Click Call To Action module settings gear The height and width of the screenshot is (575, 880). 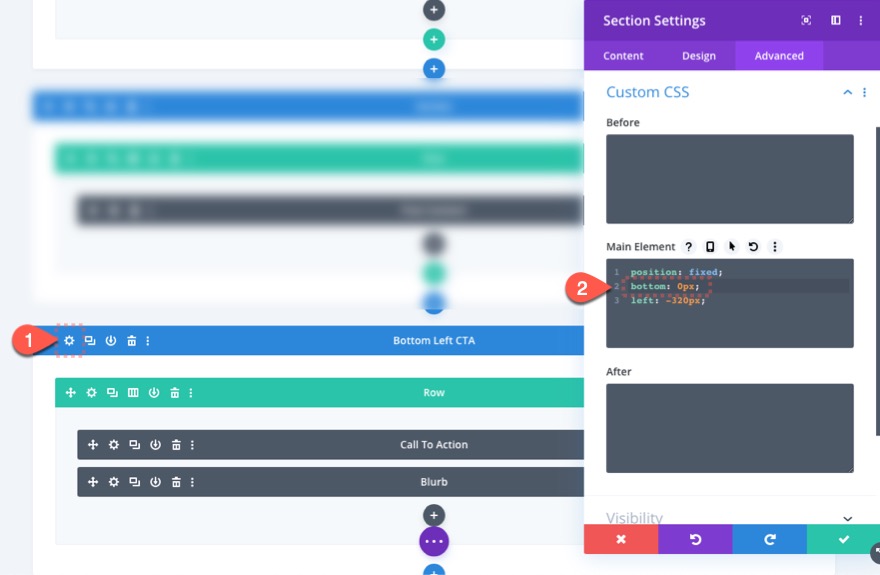(114, 445)
